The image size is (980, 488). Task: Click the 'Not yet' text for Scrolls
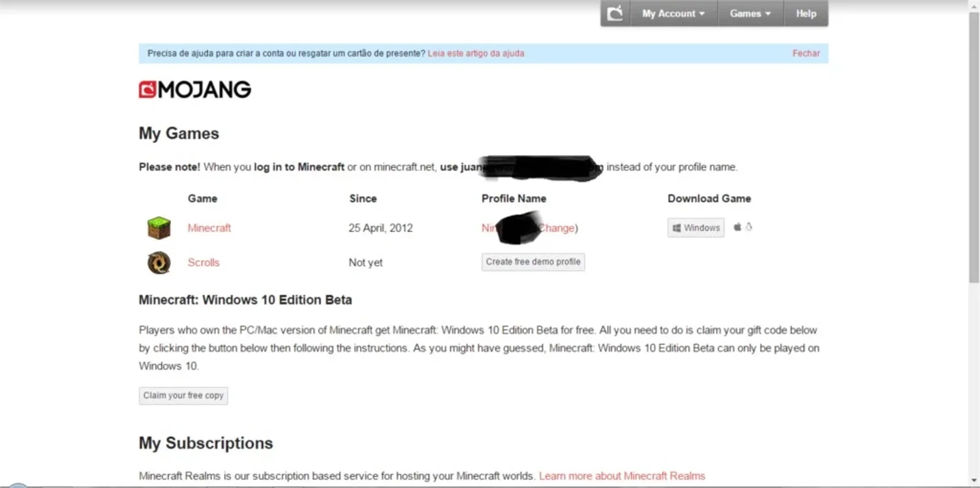[366, 263]
